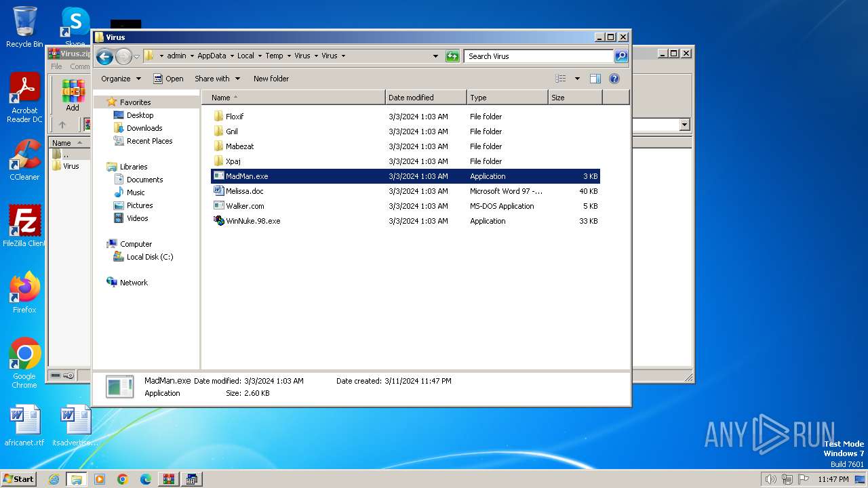Image resolution: width=868 pixels, height=488 pixels.
Task: Open the Share with dropdown
Action: tap(217, 79)
